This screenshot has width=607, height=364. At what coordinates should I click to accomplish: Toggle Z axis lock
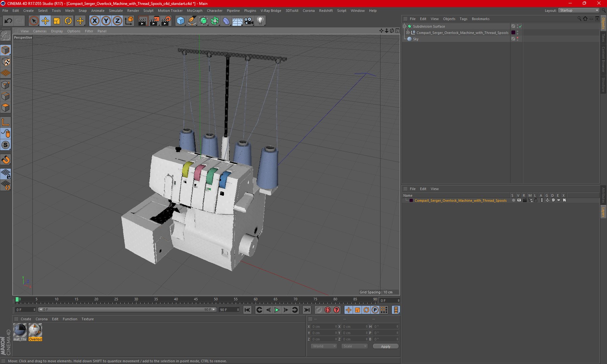coord(117,21)
